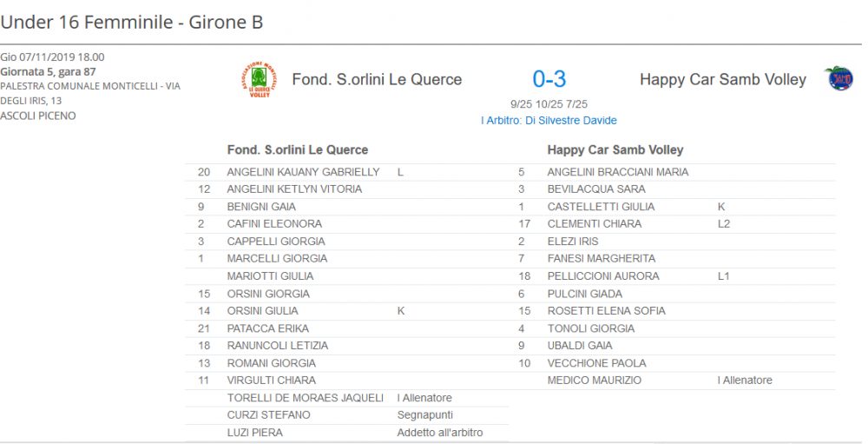Select Fond. S.orlini Le Querce team name
This screenshot has width=868, height=444.
click(377, 79)
